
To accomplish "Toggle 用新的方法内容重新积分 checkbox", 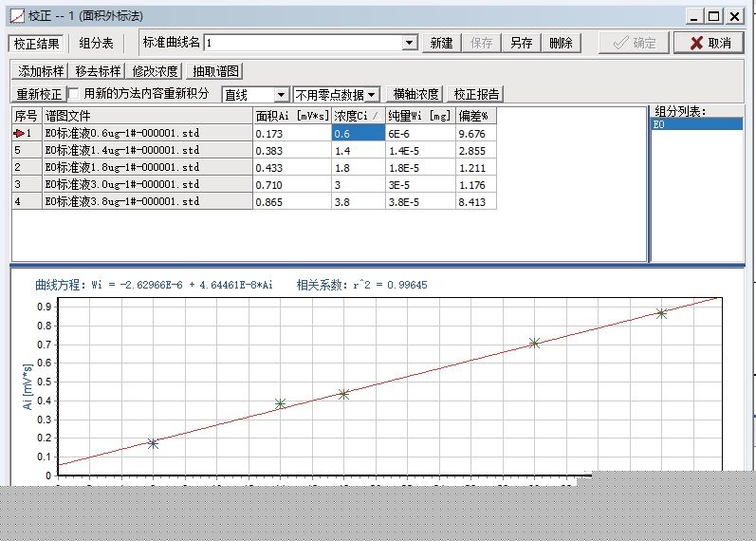I will tap(75, 94).
